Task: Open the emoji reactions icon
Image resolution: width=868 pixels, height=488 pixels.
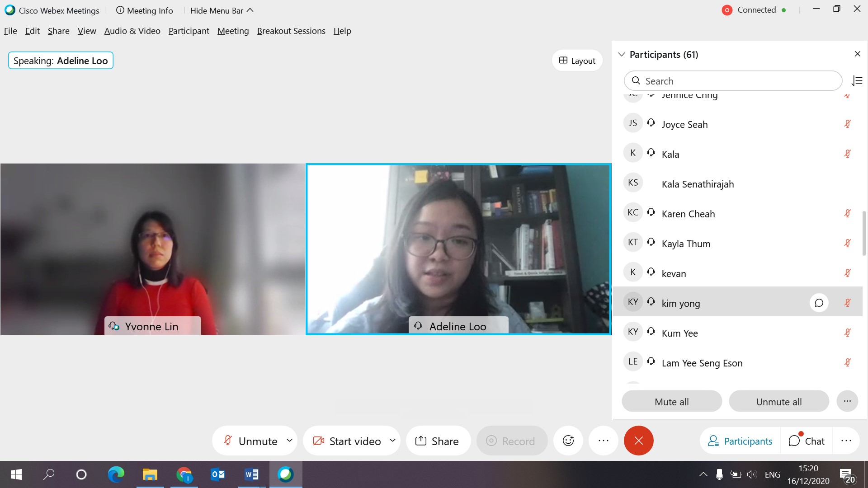Action: pyautogui.click(x=568, y=441)
